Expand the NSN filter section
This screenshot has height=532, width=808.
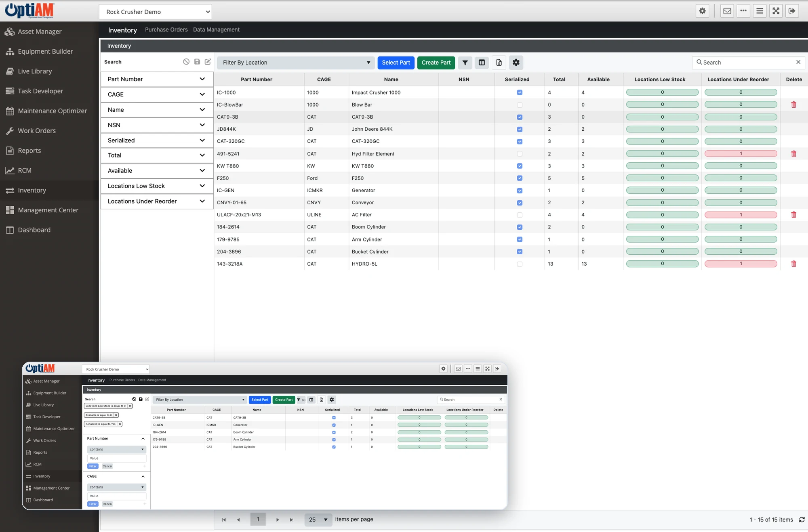pos(157,125)
